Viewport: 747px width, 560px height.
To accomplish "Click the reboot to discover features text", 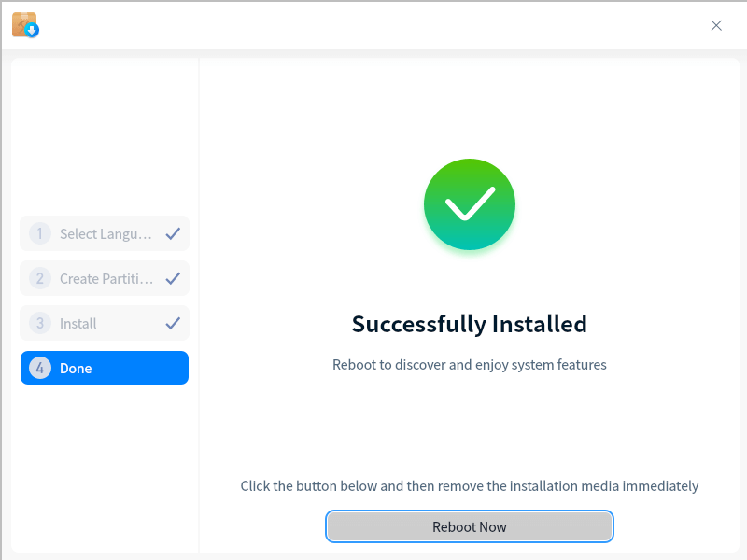I will click(470, 364).
